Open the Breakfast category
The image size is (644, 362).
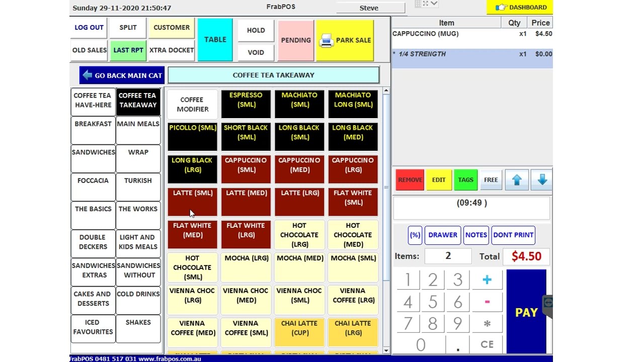[93, 130]
